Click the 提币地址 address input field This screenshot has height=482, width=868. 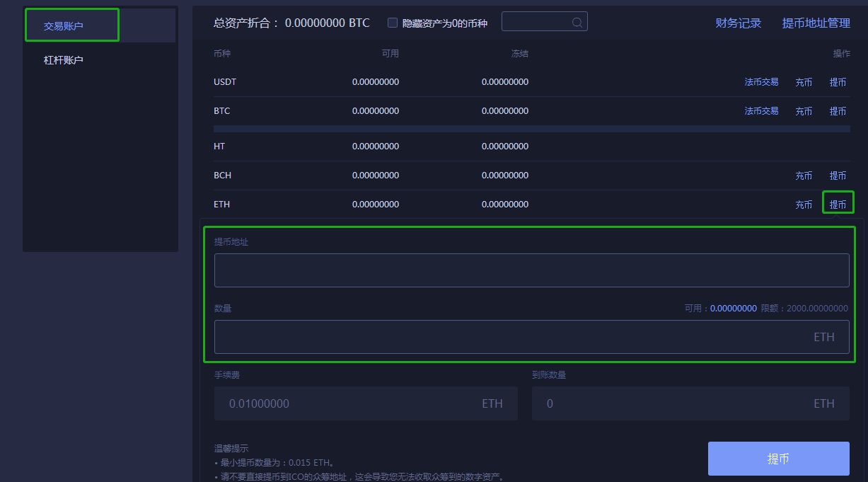(531, 270)
